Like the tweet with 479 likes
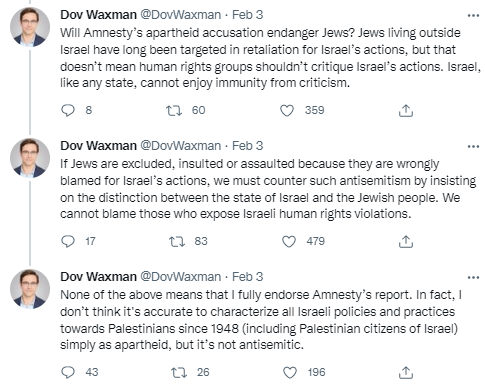 289,241
